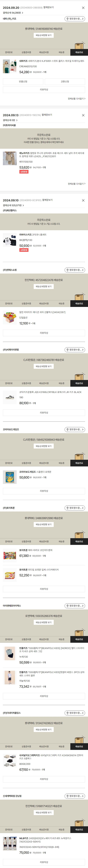Select 결제완료 step under 롯데택배 314616069740
This screenshot has width=88, height=868.
[9, 52]
